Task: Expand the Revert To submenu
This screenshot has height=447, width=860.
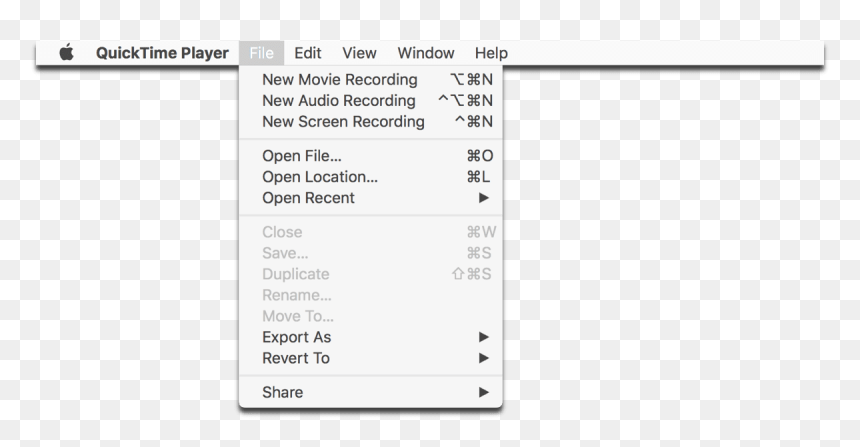Action: (x=371, y=358)
